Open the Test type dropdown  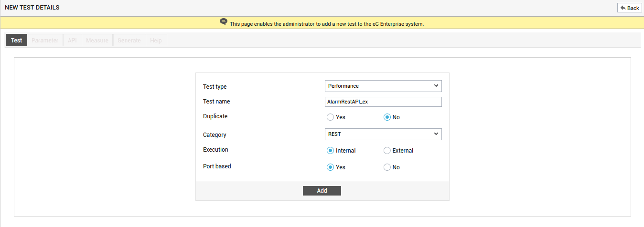pyautogui.click(x=383, y=86)
